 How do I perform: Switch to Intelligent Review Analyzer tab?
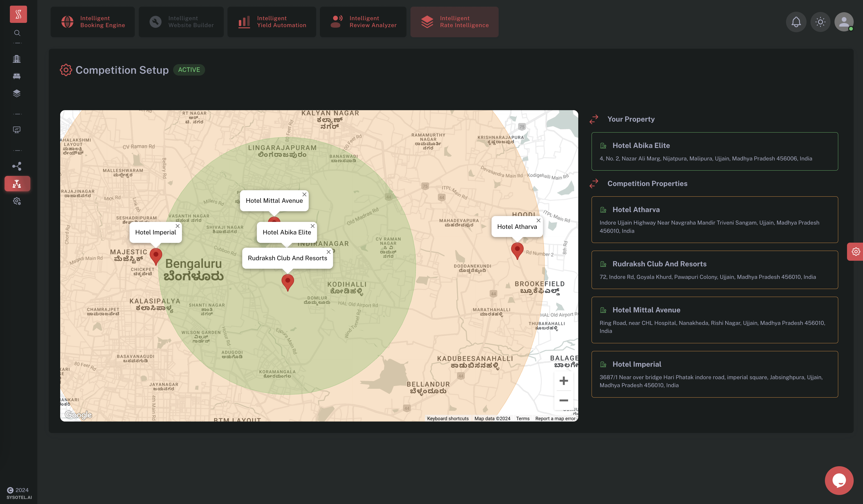(363, 22)
